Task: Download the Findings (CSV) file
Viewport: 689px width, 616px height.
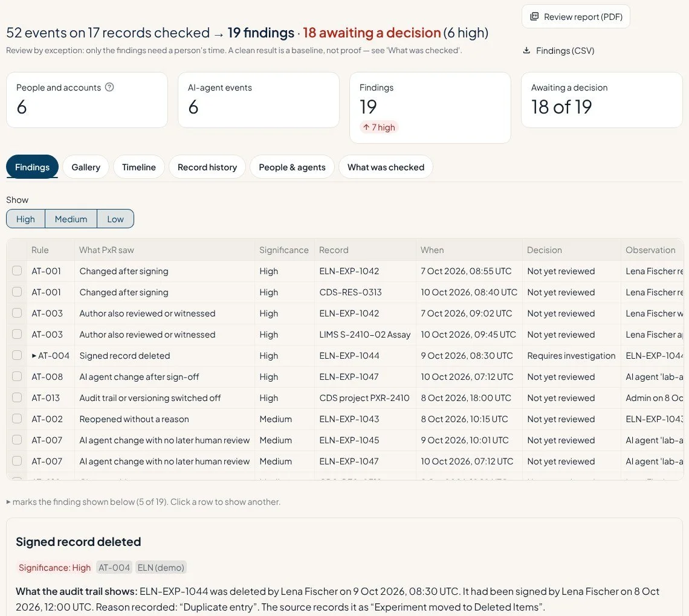Action: click(558, 51)
